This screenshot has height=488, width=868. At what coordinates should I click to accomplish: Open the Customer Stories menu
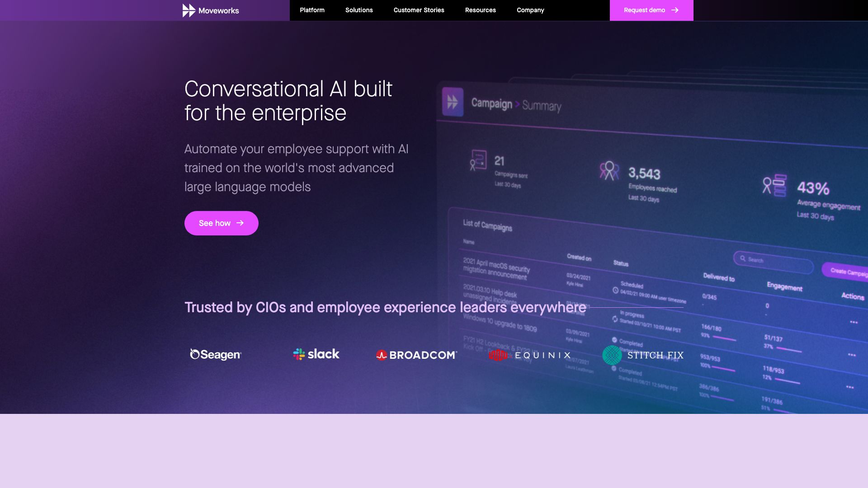tap(419, 10)
